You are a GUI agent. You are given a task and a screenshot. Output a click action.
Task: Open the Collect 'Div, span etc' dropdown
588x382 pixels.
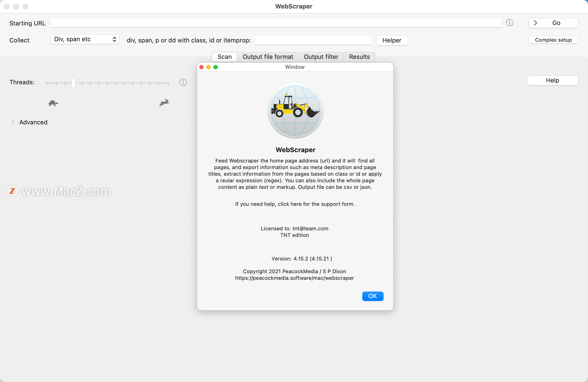click(x=85, y=39)
